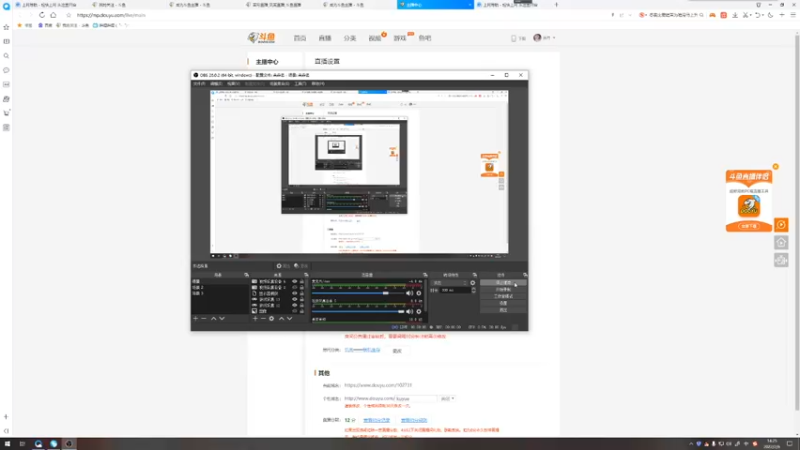Adjust transition duration stepper arrows
800x450 pixels.
473,290
